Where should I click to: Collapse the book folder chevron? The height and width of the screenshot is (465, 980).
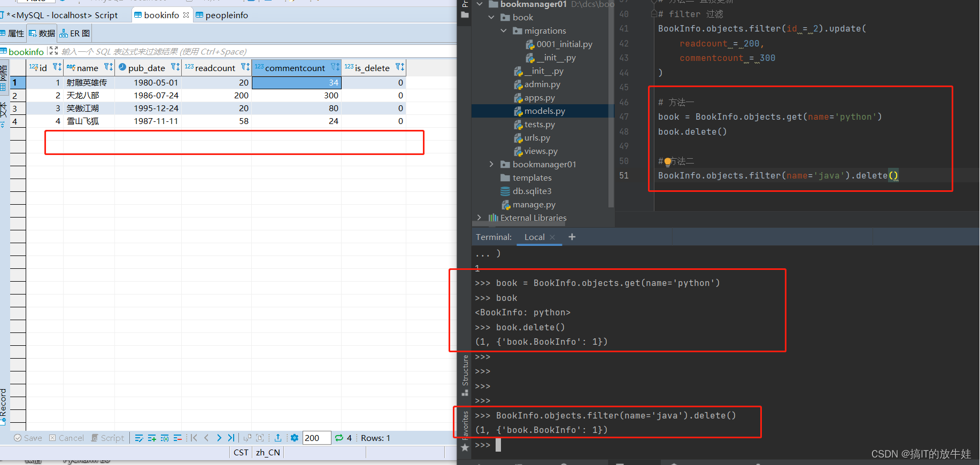click(x=491, y=18)
